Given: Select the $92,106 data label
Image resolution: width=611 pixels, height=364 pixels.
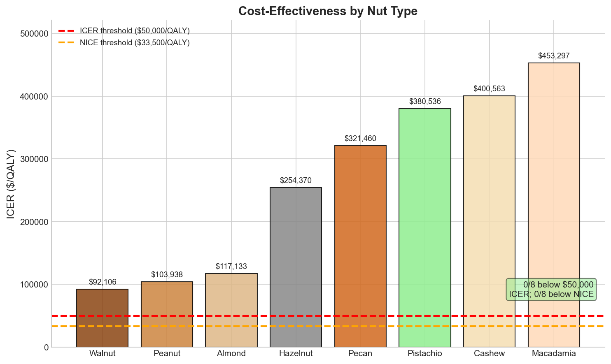Looking at the screenshot, I should pyautogui.click(x=103, y=282).
